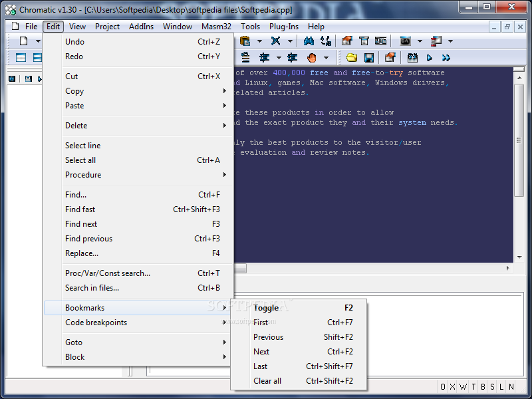532x399 pixels.
Task: Select Next bookmark entry
Action: point(299,352)
